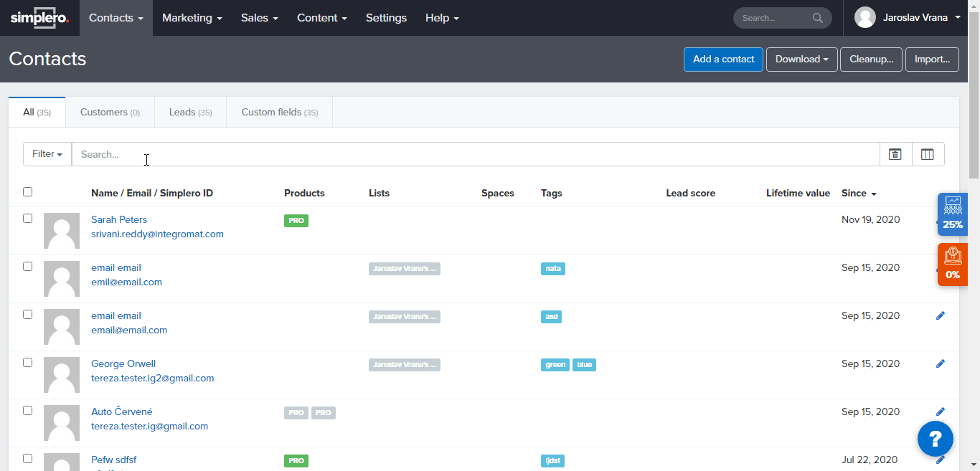Click the edit pencil for Auto Červené
The image size is (980, 471).
[x=941, y=411]
